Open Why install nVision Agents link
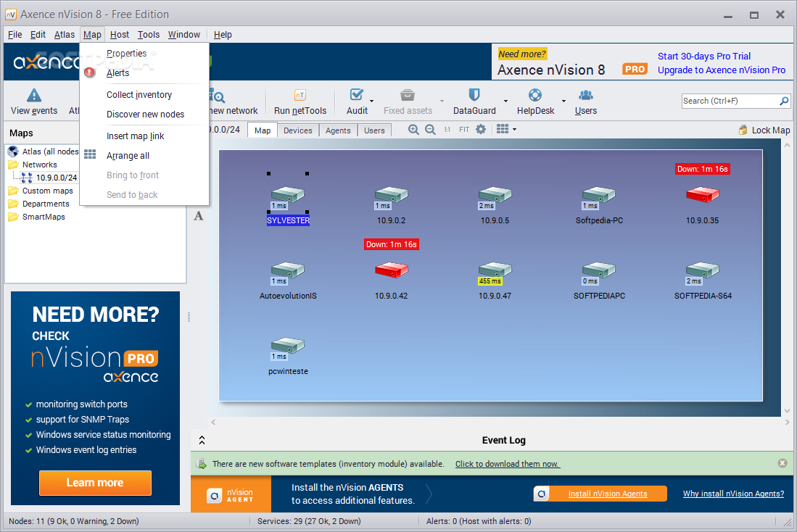 733,494
